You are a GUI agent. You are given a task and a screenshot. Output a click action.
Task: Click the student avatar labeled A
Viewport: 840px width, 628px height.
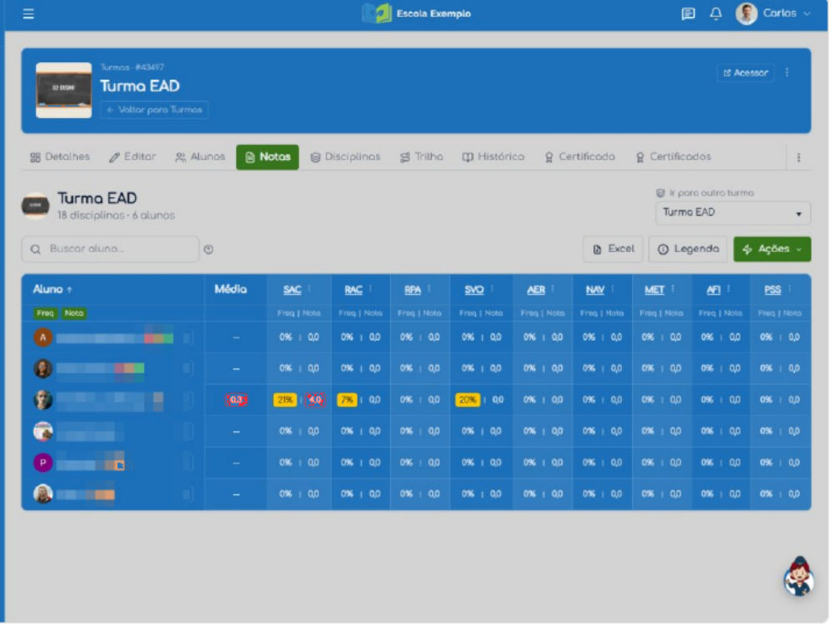tap(43, 338)
